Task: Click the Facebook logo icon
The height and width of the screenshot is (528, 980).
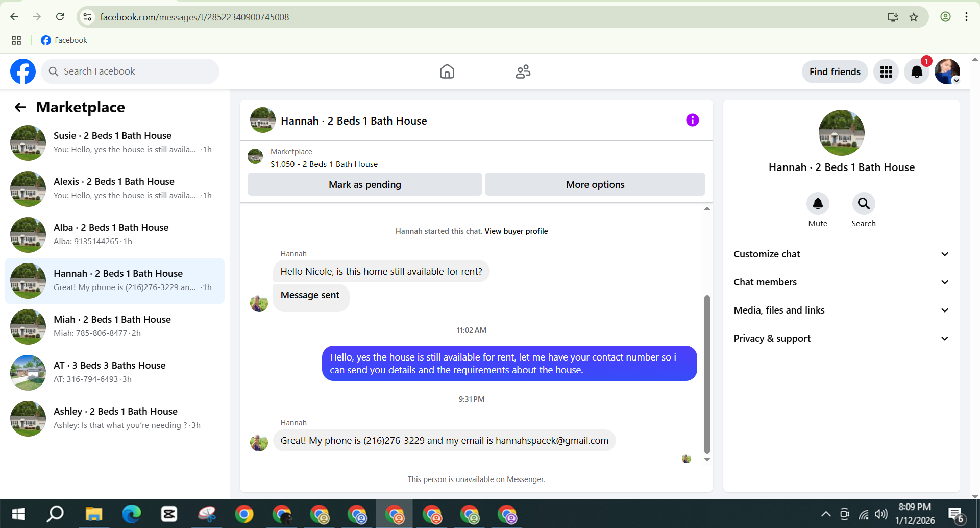Action: (x=23, y=71)
